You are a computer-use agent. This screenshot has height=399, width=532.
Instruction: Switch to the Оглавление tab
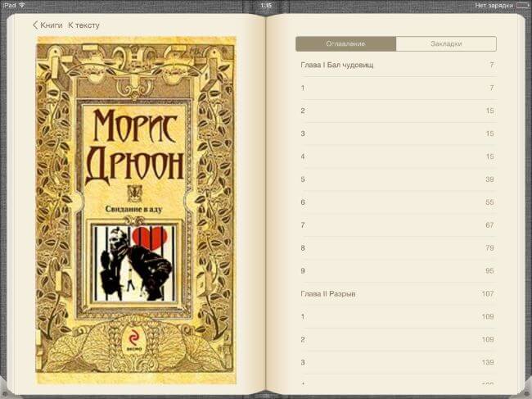click(x=345, y=43)
